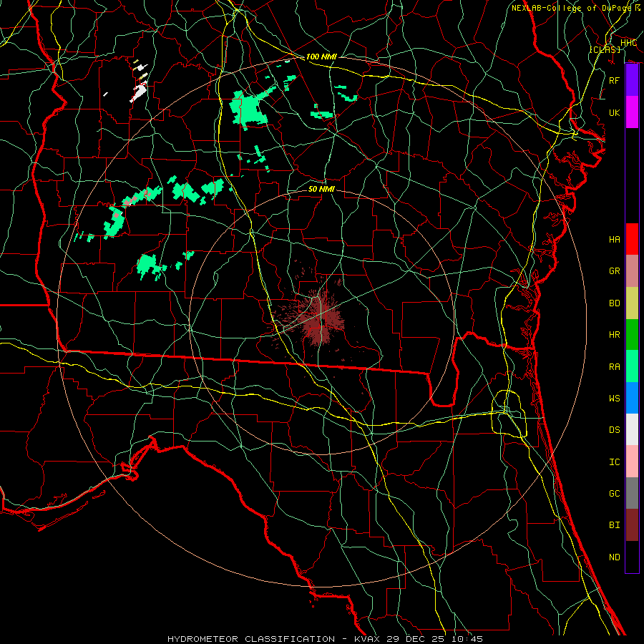Click the HR dark green legend swatch

point(632,335)
